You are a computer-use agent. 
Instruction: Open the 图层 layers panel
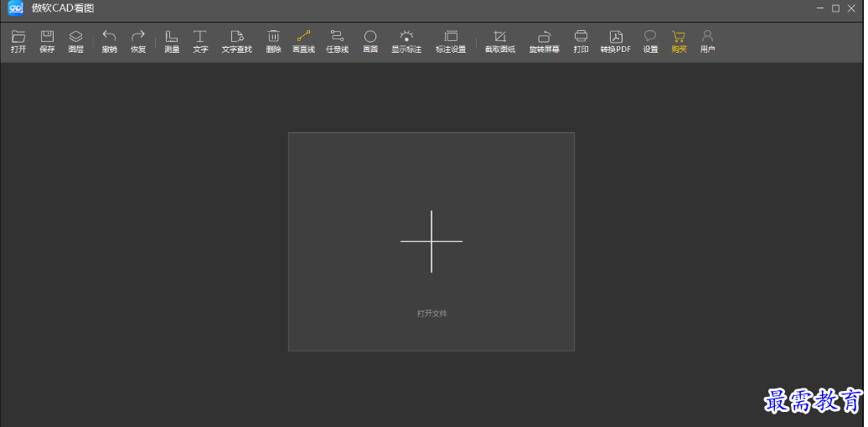(x=76, y=42)
